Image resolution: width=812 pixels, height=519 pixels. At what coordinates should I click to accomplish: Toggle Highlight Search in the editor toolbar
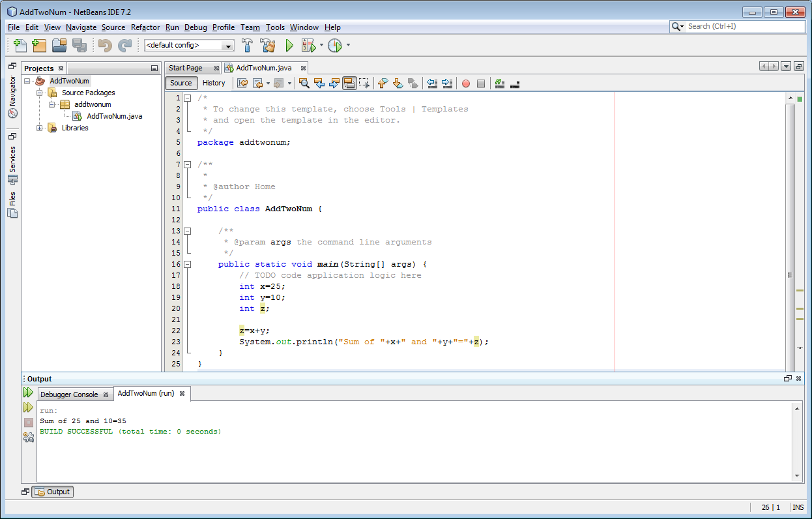pos(350,83)
